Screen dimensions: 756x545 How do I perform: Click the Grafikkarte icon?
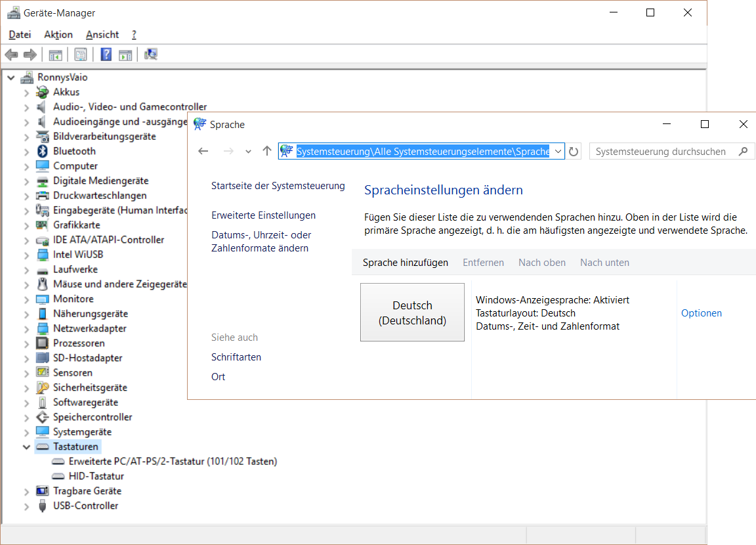coord(43,225)
